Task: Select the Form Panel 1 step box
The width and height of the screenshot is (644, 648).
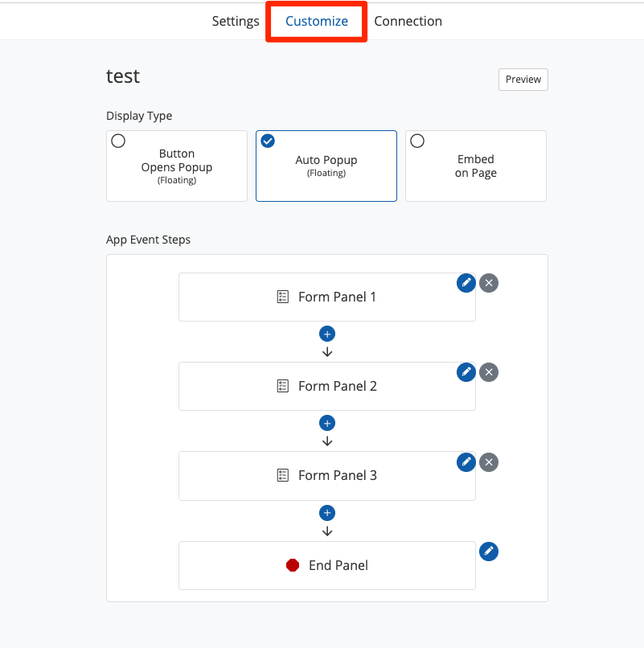Action: [326, 297]
